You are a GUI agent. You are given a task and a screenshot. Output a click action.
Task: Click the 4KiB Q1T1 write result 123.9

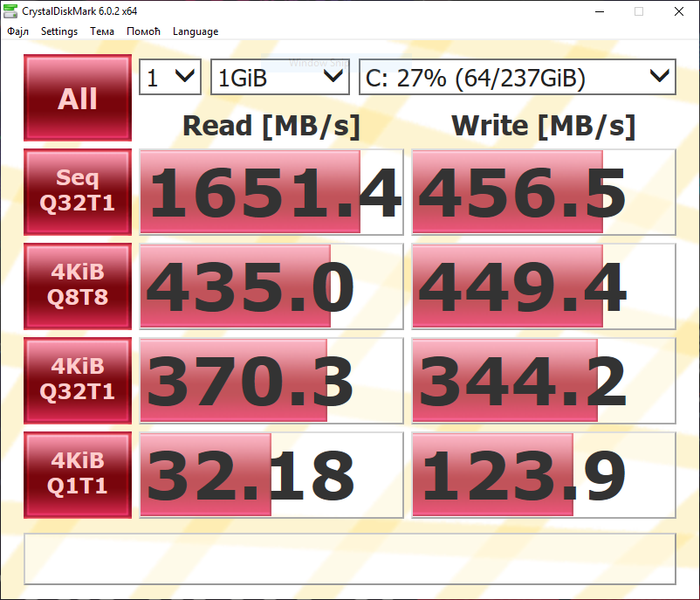point(544,475)
